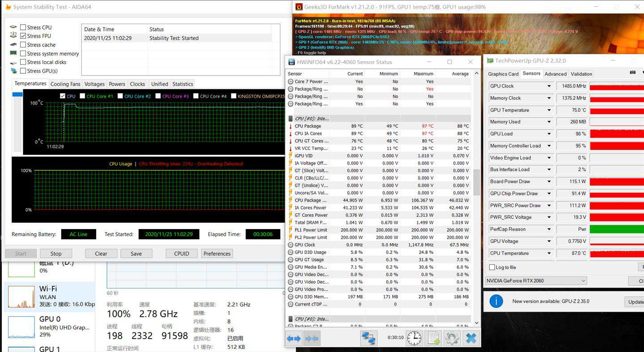This screenshot has height=352, width=644.
Task: Open the NVIDIA GeForce RTX 2060 device dropdown
Action: (536, 281)
